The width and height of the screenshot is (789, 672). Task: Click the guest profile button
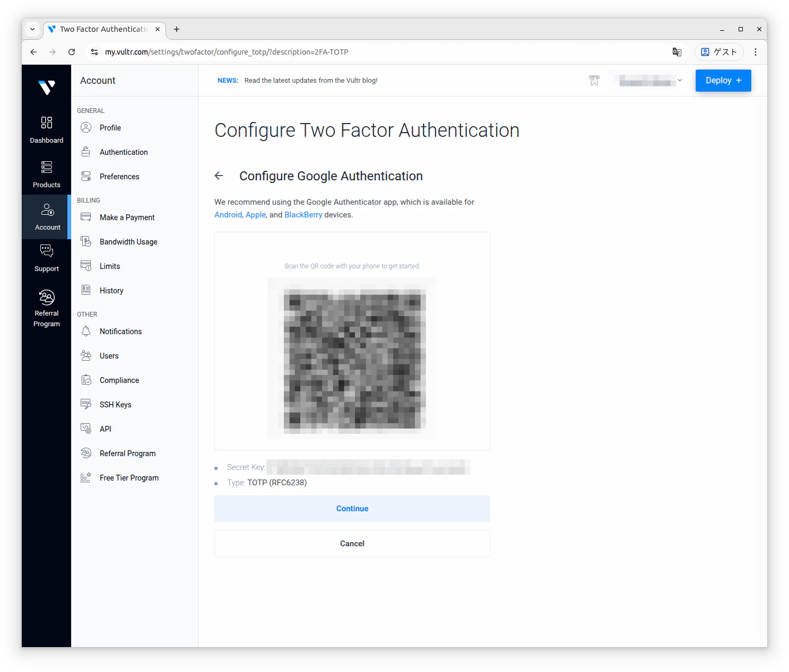tap(719, 52)
